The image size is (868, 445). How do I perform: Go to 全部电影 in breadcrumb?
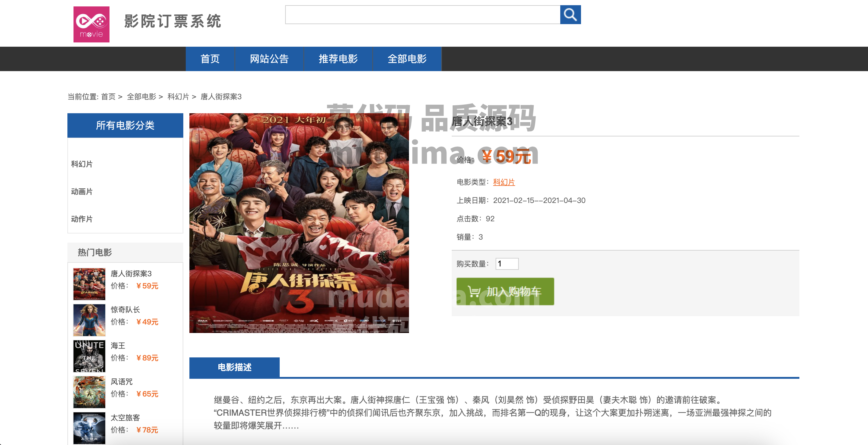click(x=142, y=97)
